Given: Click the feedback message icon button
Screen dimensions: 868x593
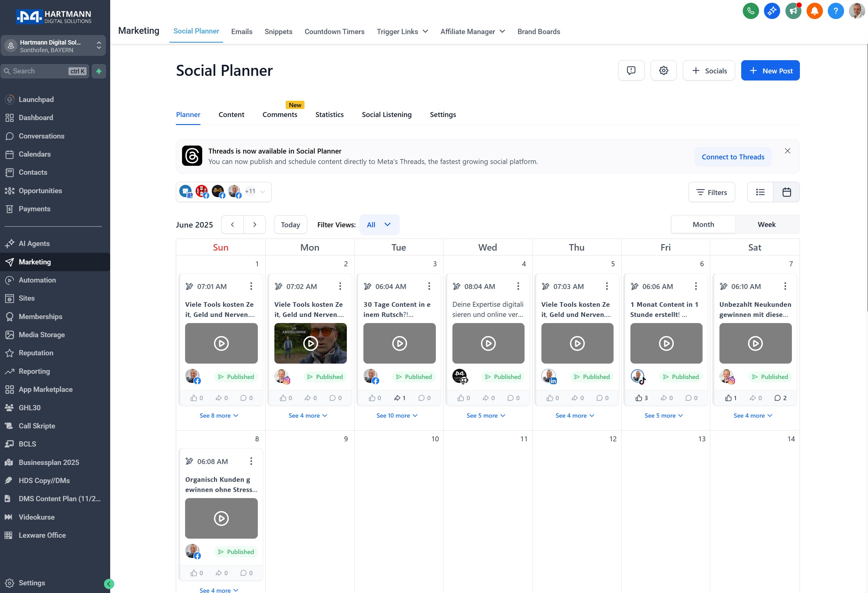Looking at the screenshot, I should point(631,71).
